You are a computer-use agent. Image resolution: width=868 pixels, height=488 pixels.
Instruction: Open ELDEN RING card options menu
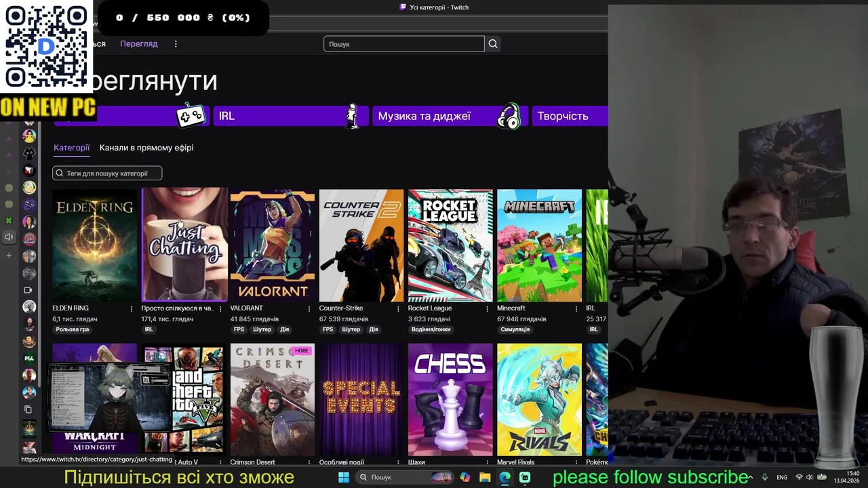pos(132,308)
